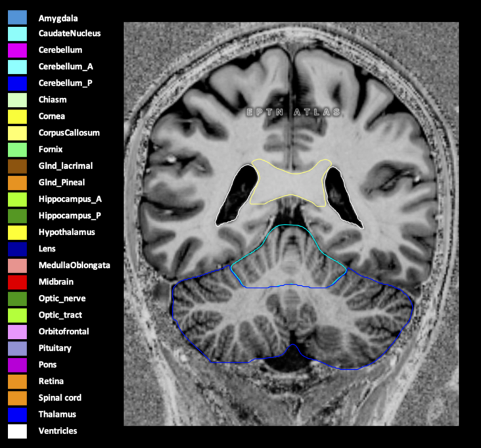Click the MedullaOblongata pink swatch
The width and height of the screenshot is (481, 448).
[17, 266]
